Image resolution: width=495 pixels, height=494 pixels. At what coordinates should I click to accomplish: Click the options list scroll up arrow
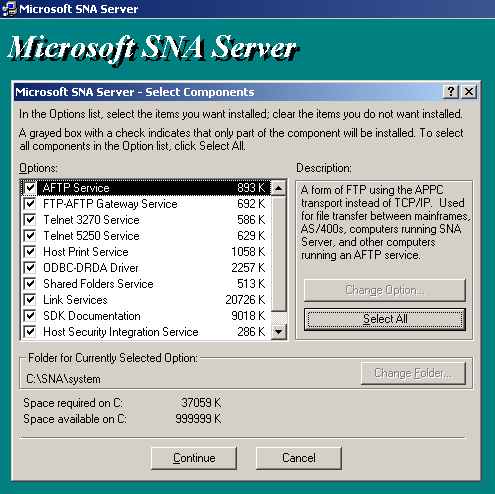tap(279, 188)
